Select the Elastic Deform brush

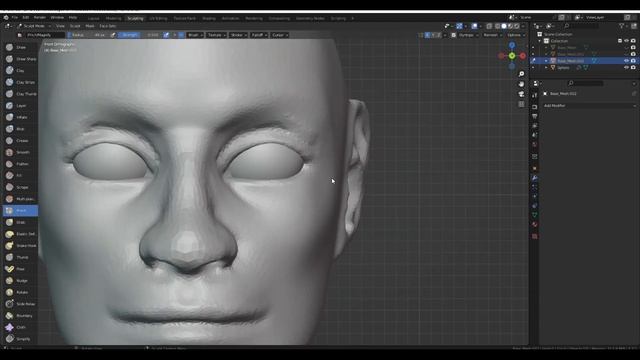pyautogui.click(x=20, y=234)
